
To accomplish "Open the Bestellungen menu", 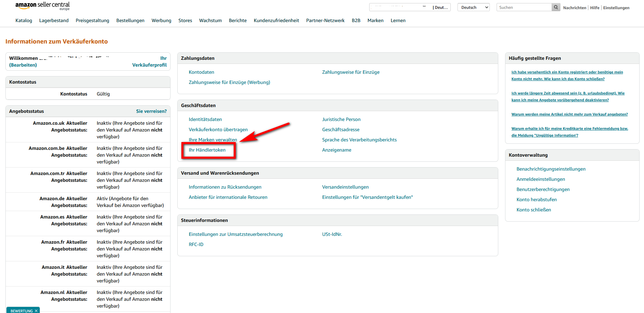I will (130, 20).
